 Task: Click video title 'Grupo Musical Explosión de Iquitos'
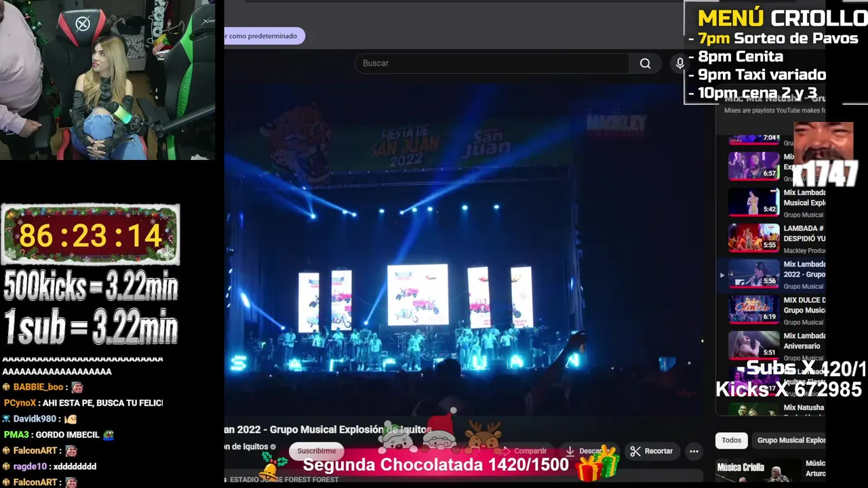(x=351, y=429)
